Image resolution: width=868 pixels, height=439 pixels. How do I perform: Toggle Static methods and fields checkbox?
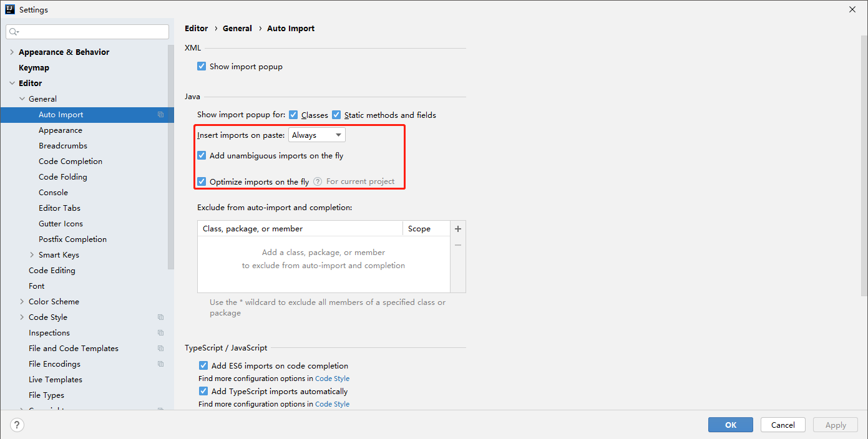point(336,115)
